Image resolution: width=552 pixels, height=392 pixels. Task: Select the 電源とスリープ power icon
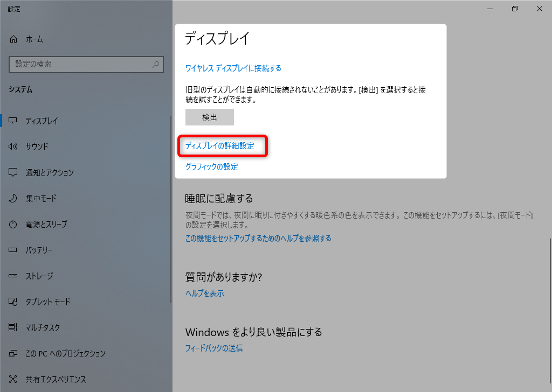click(x=12, y=224)
